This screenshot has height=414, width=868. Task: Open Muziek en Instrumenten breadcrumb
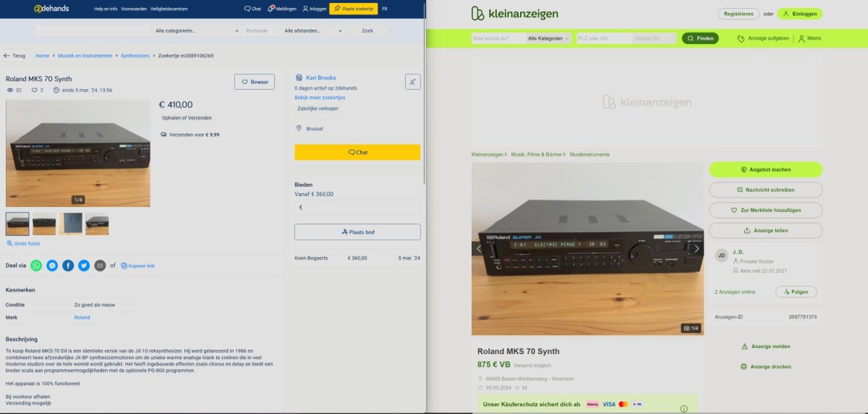tap(85, 56)
